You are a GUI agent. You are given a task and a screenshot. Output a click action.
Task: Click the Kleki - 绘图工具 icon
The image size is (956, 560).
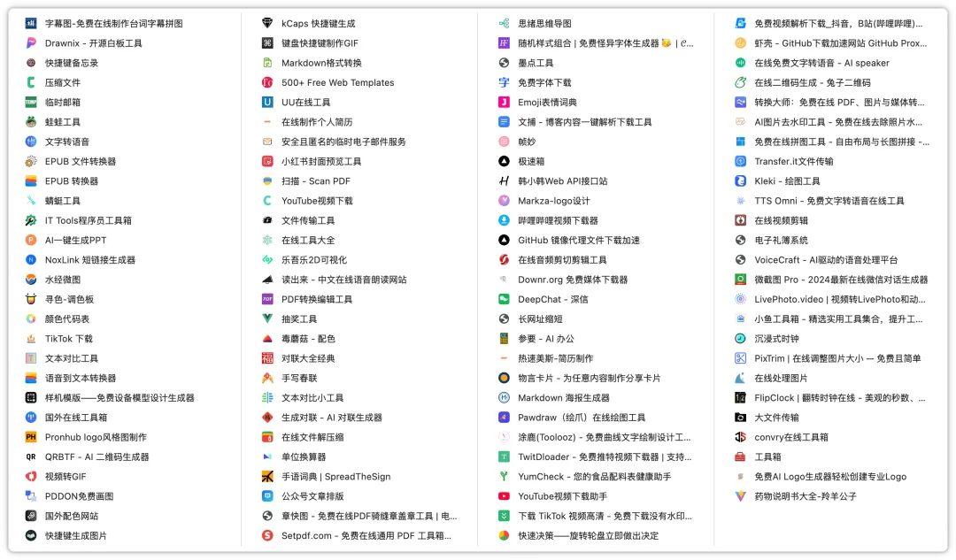click(x=740, y=181)
